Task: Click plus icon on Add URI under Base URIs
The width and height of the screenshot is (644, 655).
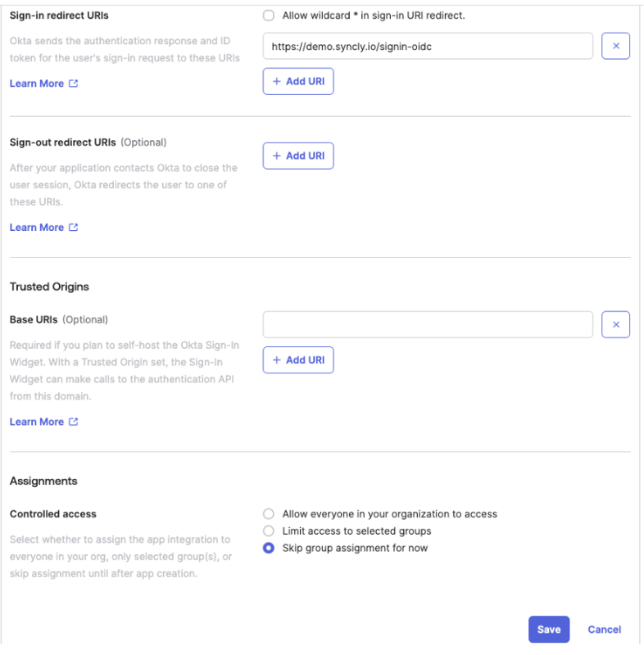Action: coord(277,359)
